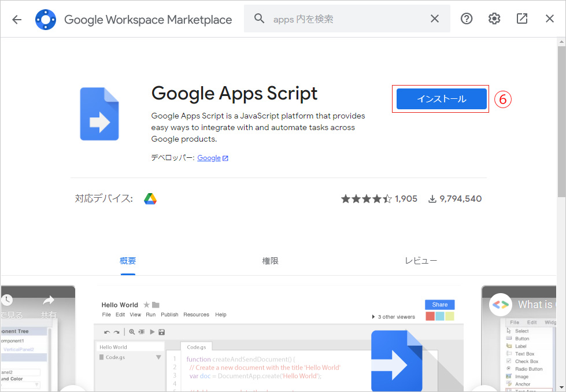This screenshot has width=566, height=392.
Task: Click the vertical scrollbar thumb
Action: [561, 121]
